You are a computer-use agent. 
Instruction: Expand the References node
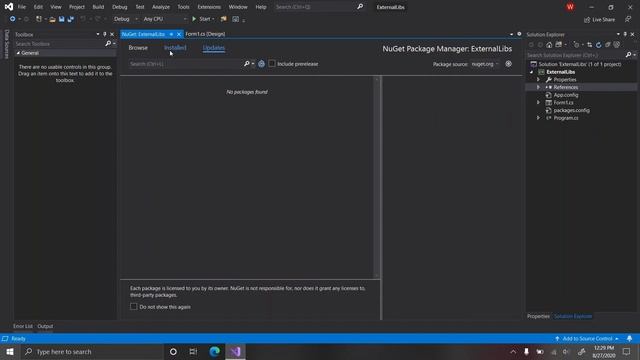tap(538, 87)
